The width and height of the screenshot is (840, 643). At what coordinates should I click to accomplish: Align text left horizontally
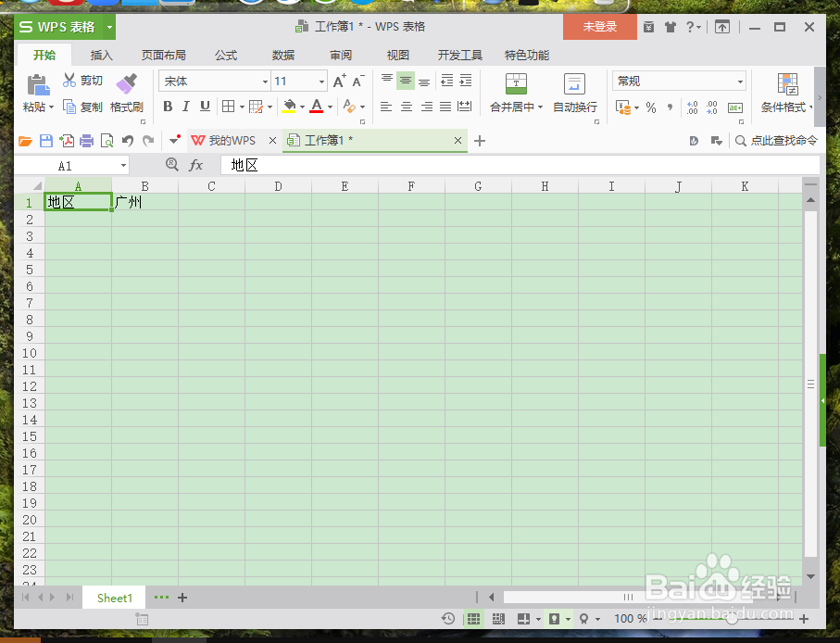point(385,107)
